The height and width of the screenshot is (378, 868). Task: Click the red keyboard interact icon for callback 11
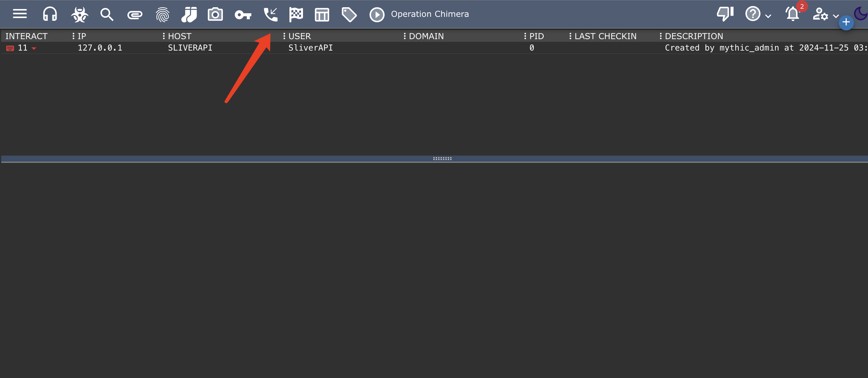click(x=10, y=48)
